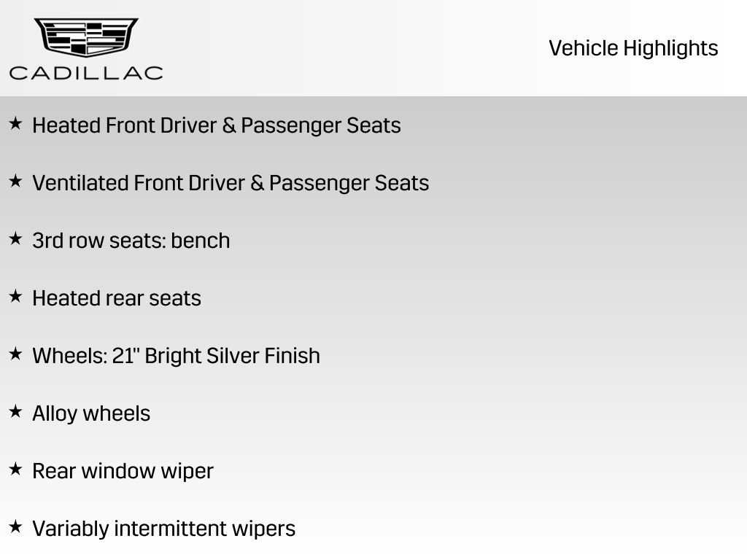Click the star beside Heated Front Driver seats
The height and width of the screenshot is (560, 747).
[15, 124]
